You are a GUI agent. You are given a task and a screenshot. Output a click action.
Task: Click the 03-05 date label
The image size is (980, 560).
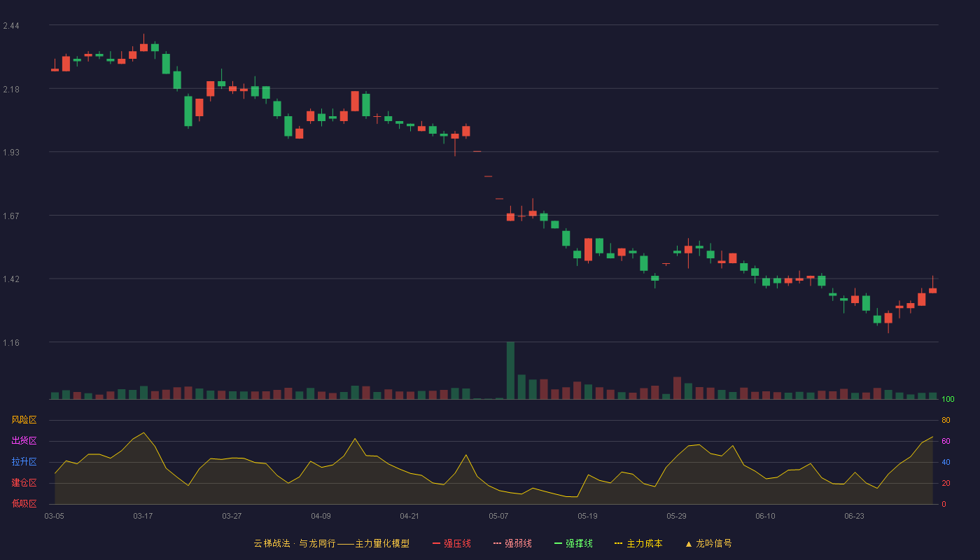[x=55, y=516]
